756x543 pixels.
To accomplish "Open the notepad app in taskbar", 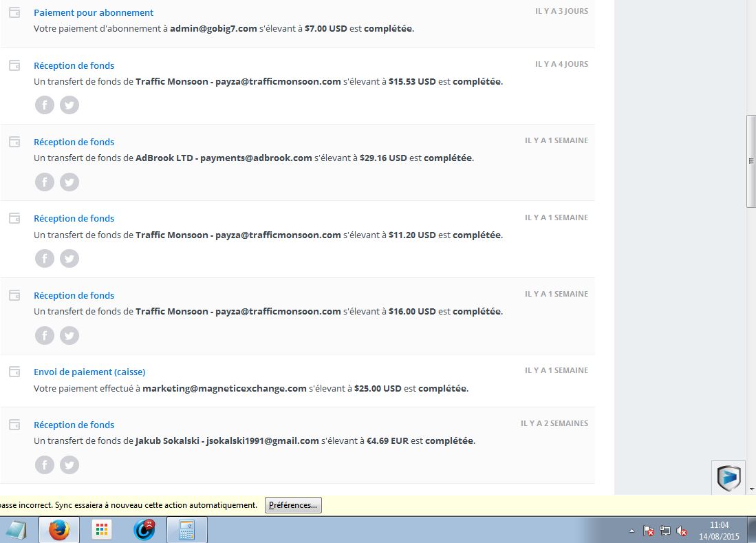I will [x=16, y=531].
